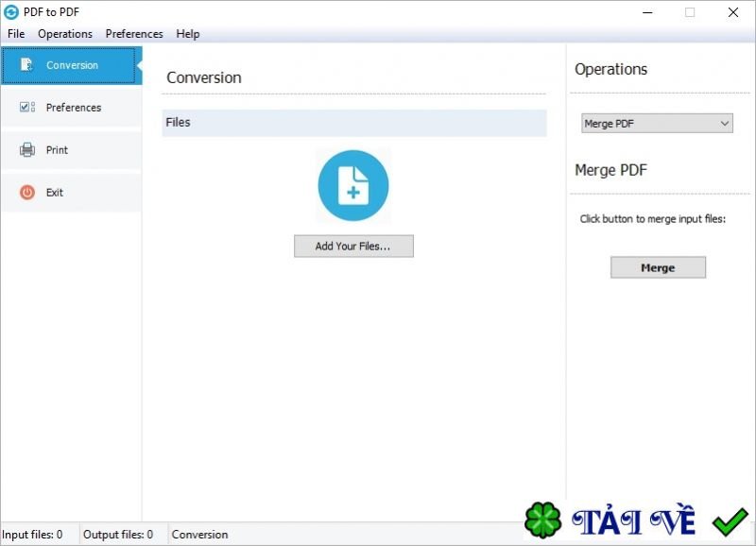Click the Conversion status bar label
Screen dimensions: 756x546
pyautogui.click(x=199, y=535)
